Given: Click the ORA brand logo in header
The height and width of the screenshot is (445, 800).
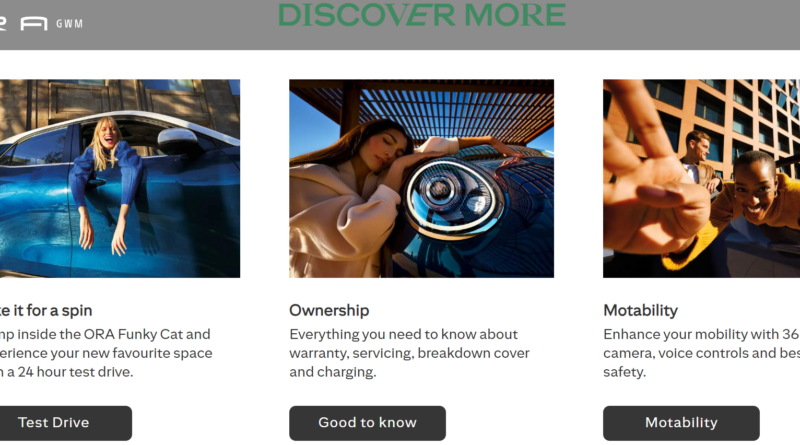Looking at the screenshot, I should [x=23, y=23].
